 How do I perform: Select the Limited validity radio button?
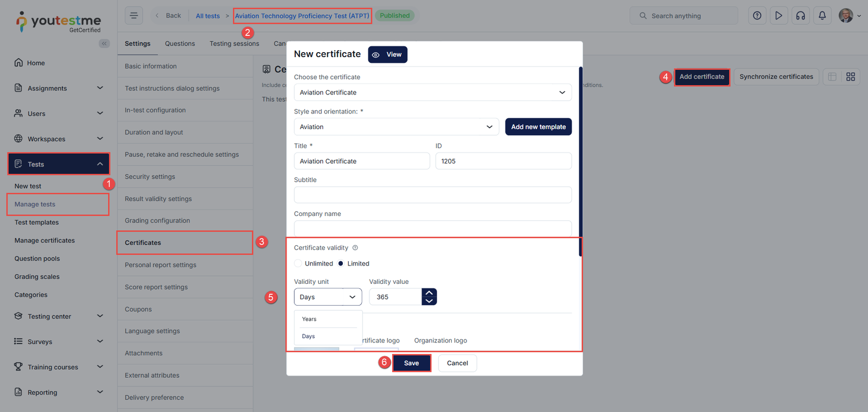[341, 264]
